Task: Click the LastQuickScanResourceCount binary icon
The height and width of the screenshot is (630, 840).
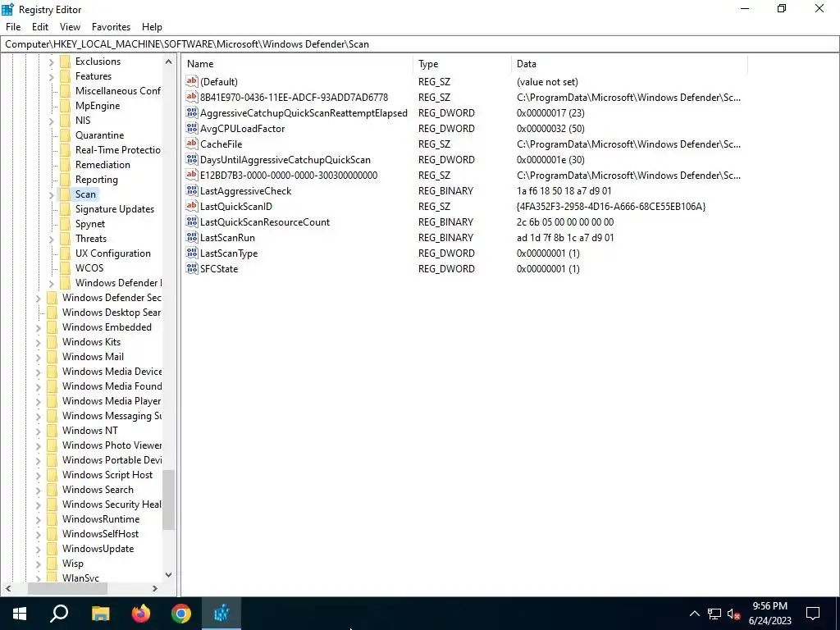Action: [192, 221]
